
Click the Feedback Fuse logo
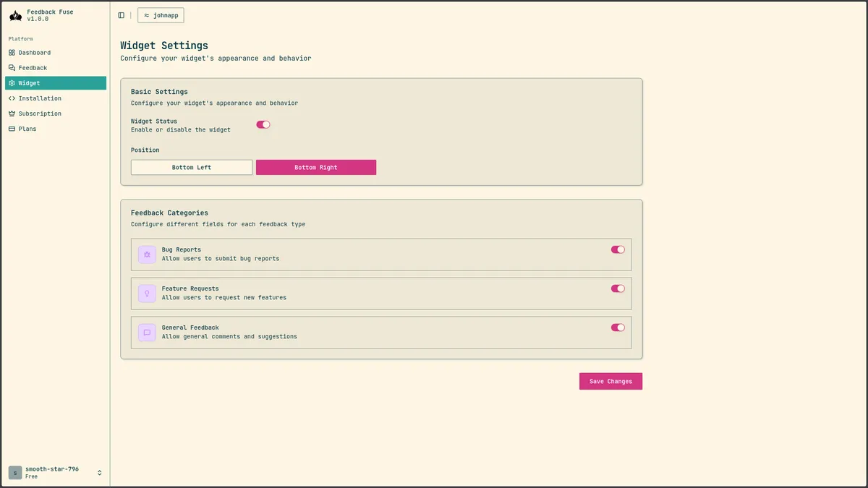15,15
